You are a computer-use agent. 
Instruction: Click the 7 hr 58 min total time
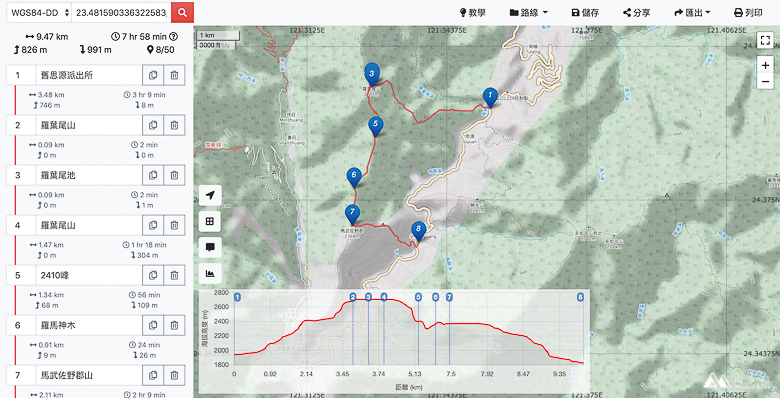coord(144,37)
